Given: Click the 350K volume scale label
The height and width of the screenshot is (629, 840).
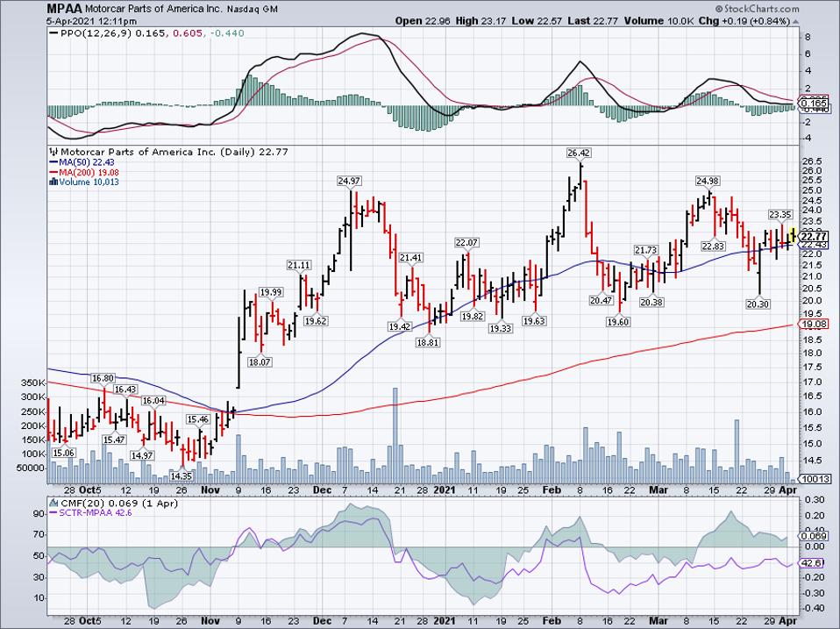Looking at the screenshot, I should click(33, 383).
